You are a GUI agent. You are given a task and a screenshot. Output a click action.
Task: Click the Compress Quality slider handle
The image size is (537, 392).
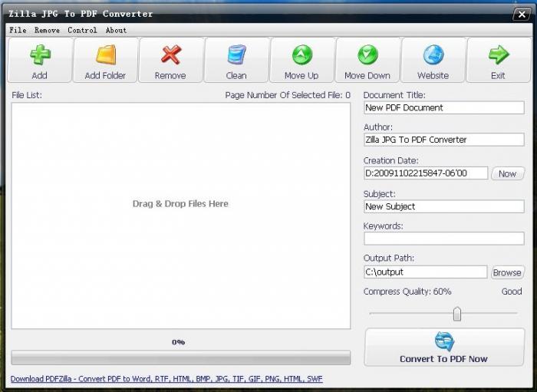click(457, 314)
